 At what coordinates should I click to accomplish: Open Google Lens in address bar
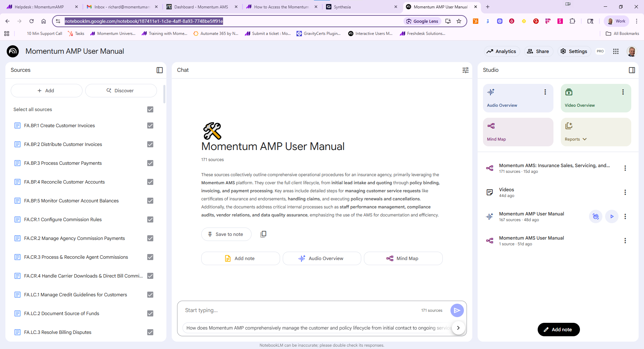422,21
